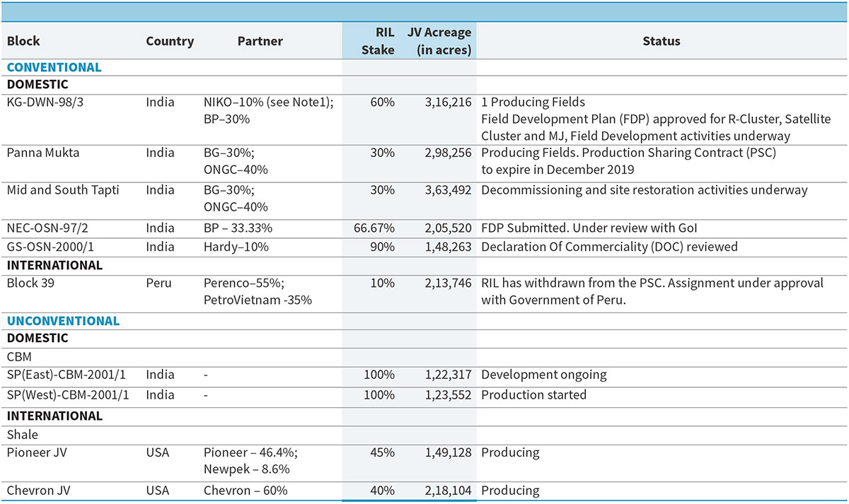Image resolution: width=849 pixels, height=504 pixels.
Task: Click the Peru country cell
Action: tap(158, 283)
